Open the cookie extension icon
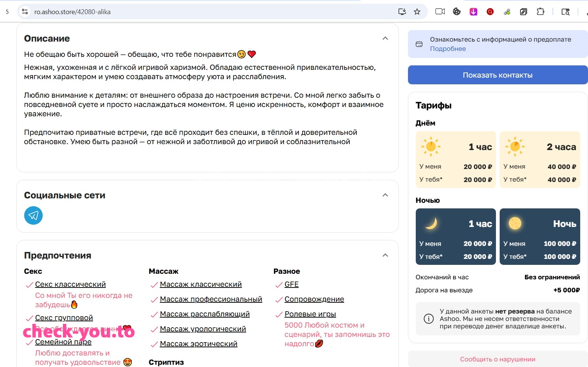Screen dimensions: 588x367 tap(457, 12)
